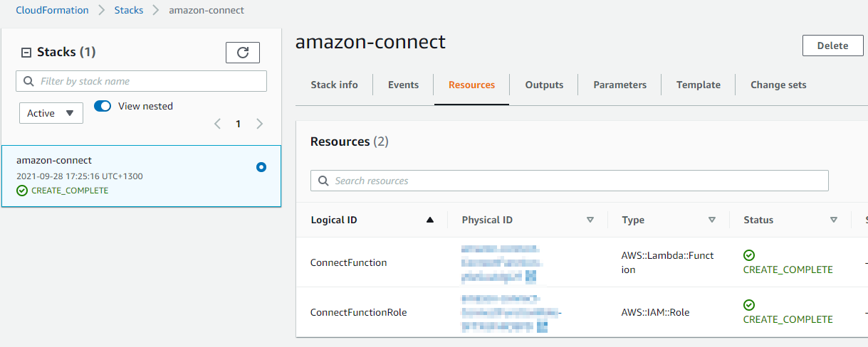
Task: Sort resources by Status column arrow
Action: click(833, 220)
